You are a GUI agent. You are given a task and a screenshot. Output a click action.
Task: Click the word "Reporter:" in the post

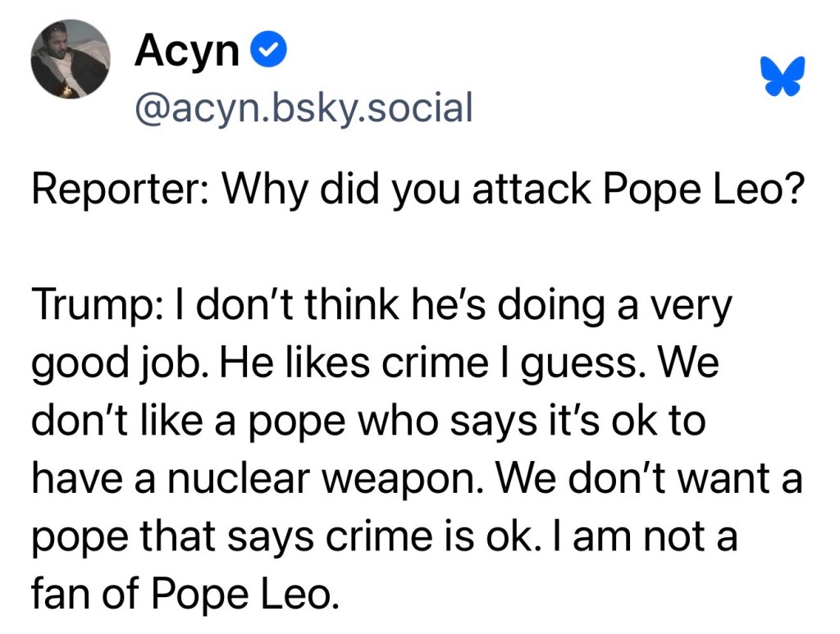[x=120, y=190]
